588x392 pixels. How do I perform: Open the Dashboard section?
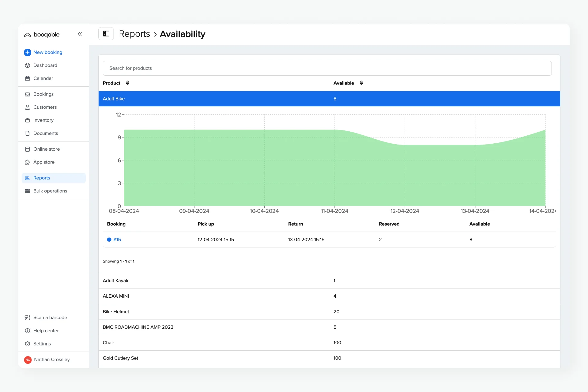(x=45, y=65)
